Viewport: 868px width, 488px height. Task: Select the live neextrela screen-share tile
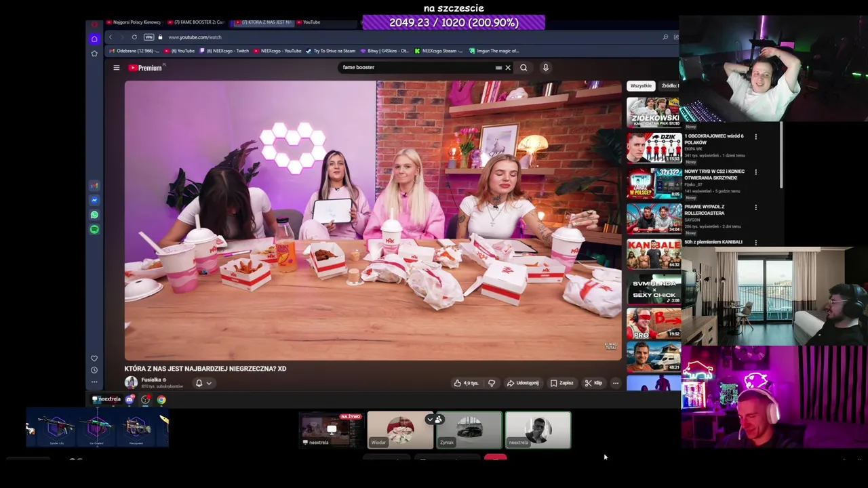pos(332,430)
